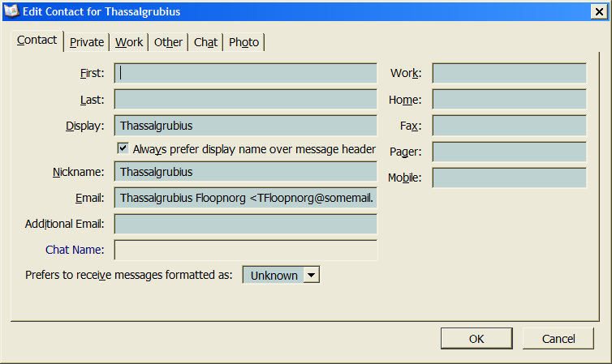Click the 'Prefers to receive messages formatted as:' label
The width and height of the screenshot is (612, 364).
129,275
